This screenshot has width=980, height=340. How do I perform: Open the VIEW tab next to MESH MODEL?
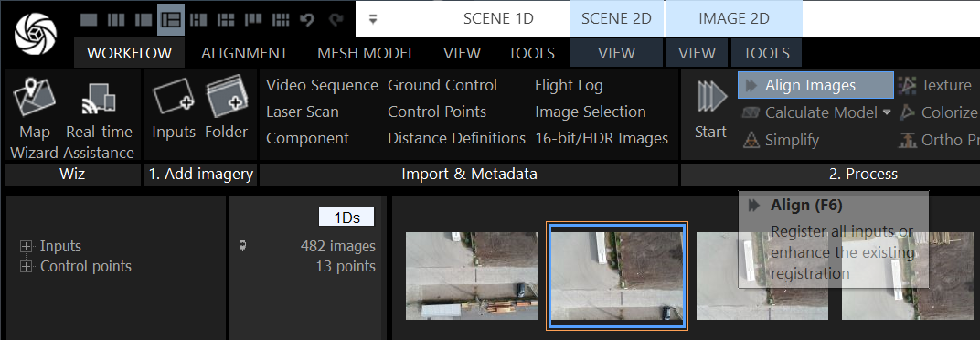[x=462, y=53]
